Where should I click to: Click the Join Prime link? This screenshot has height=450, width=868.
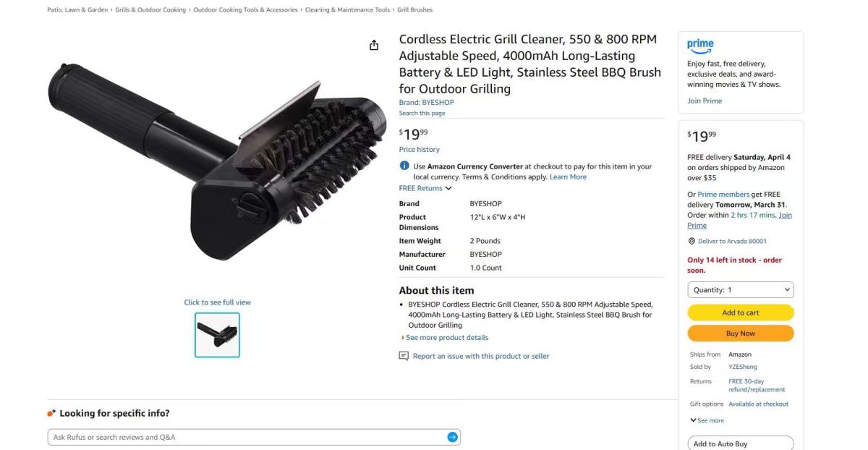click(705, 101)
